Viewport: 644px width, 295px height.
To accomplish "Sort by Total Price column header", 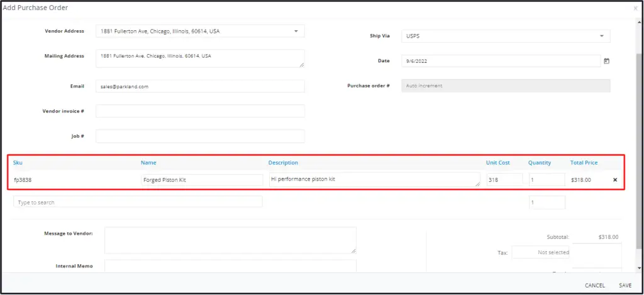I will [x=584, y=163].
